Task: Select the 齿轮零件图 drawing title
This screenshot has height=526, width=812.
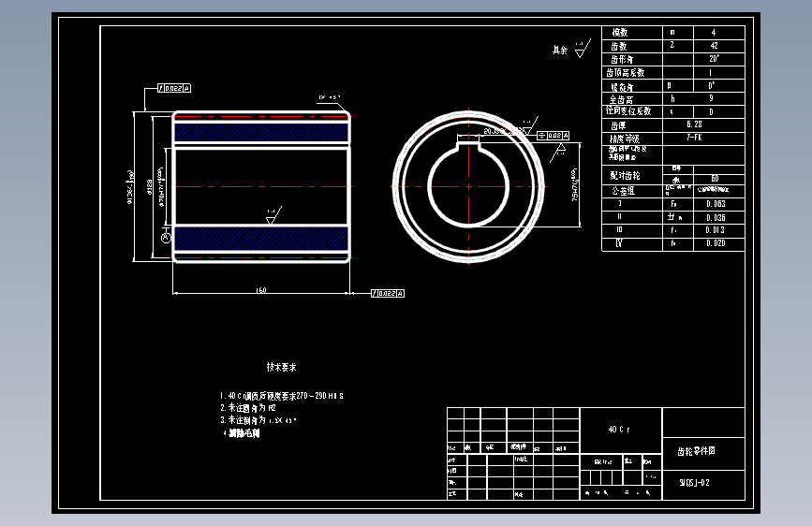Action: pos(696,451)
